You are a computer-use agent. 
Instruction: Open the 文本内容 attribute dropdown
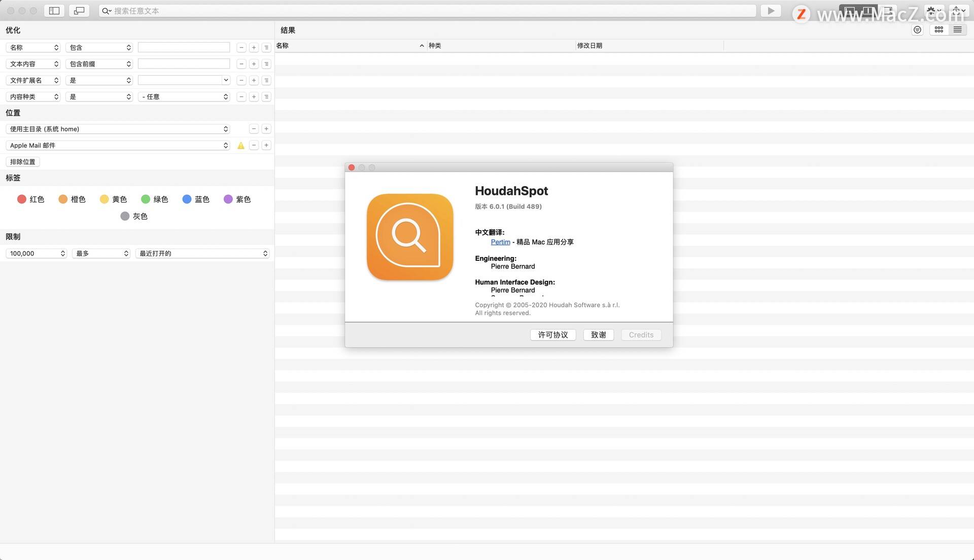pos(33,64)
